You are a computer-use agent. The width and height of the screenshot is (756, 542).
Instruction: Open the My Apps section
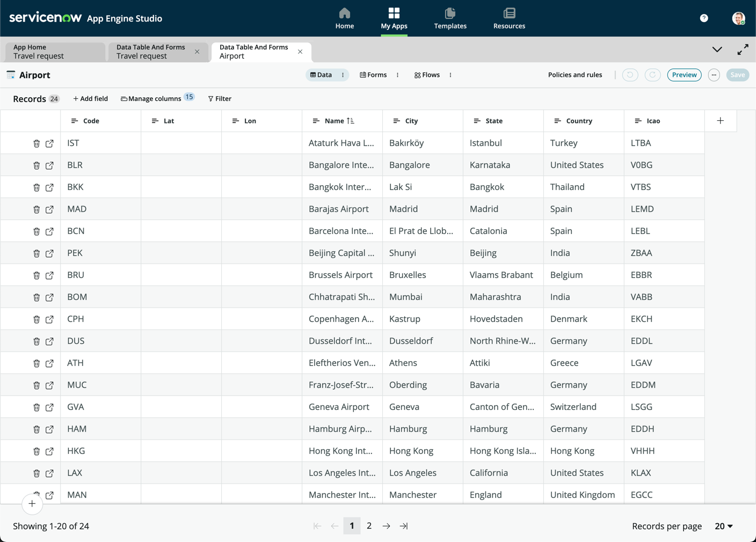coord(394,18)
